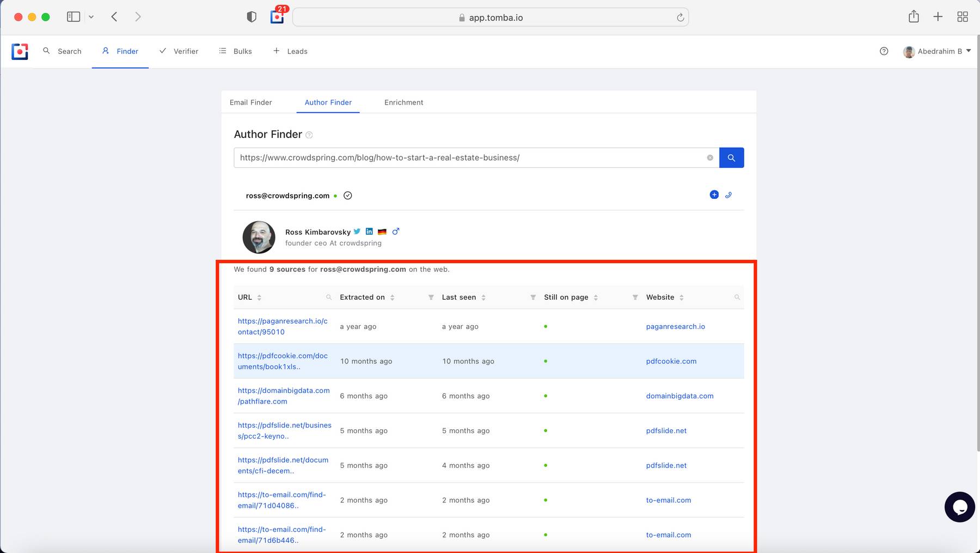This screenshot has height=553, width=980.
Task: Open the Search section
Action: click(62, 51)
